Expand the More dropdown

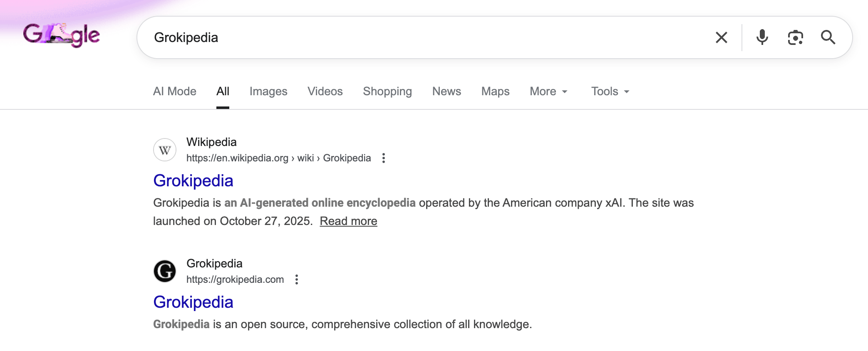click(548, 91)
